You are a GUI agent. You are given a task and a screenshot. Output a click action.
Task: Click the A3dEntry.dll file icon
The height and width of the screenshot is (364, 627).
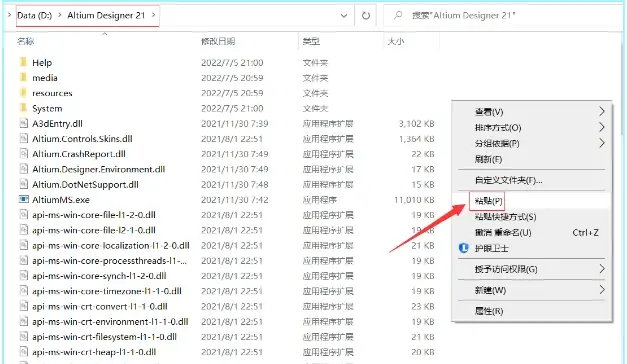[24, 123]
